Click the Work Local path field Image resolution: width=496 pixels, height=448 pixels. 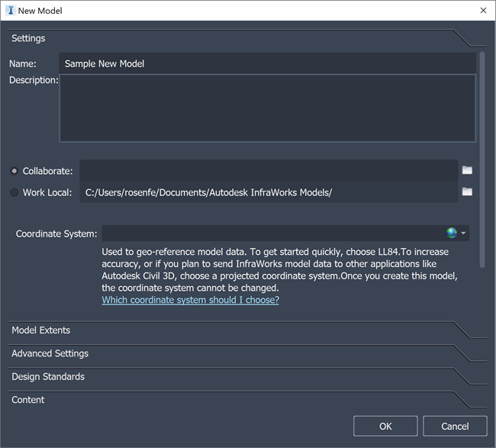point(269,192)
